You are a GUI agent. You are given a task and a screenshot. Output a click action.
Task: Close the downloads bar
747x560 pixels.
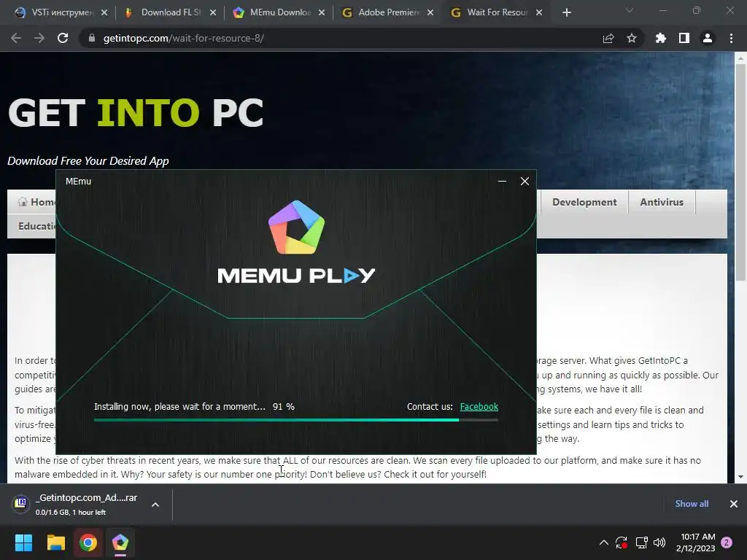pos(734,504)
